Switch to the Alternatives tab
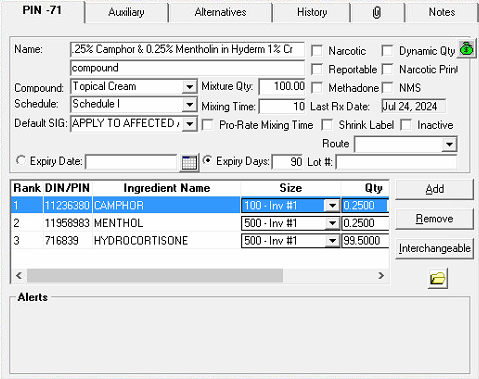Viewport: 479px width, 379px height. pyautogui.click(x=220, y=13)
